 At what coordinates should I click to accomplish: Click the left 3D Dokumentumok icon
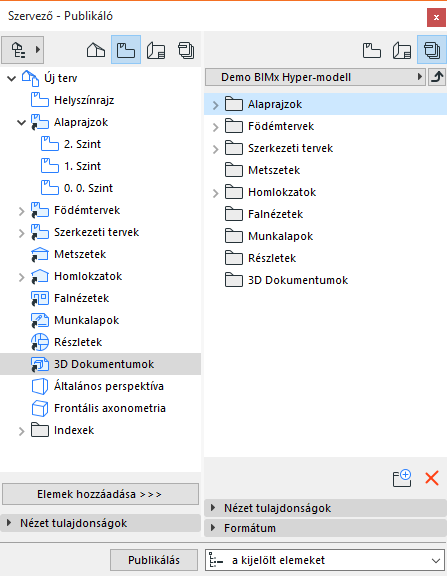(40, 364)
